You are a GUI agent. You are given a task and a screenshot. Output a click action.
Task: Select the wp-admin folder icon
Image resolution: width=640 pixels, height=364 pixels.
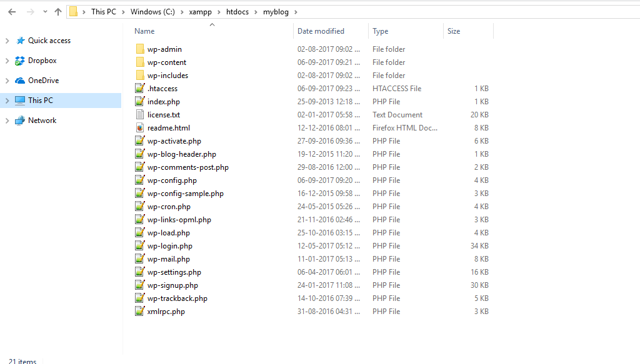coord(139,49)
